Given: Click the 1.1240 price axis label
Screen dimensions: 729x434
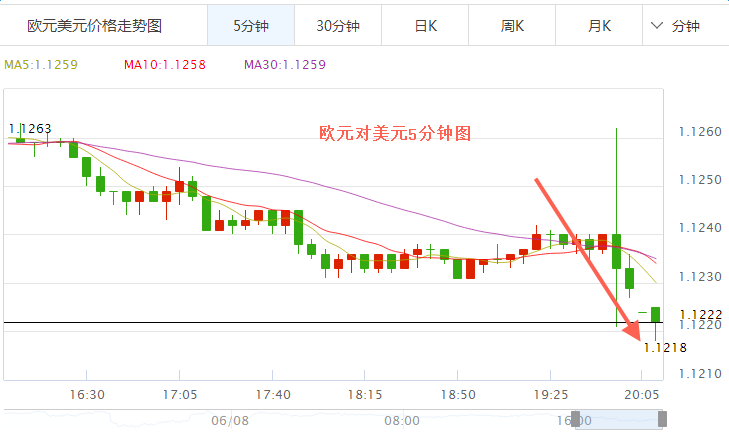Looking at the screenshot, I should click(x=700, y=228).
